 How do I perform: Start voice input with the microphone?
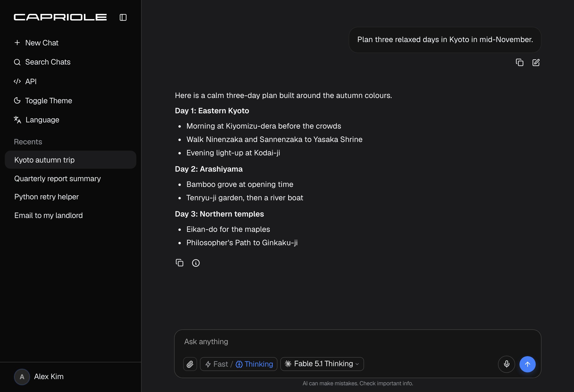(507, 364)
